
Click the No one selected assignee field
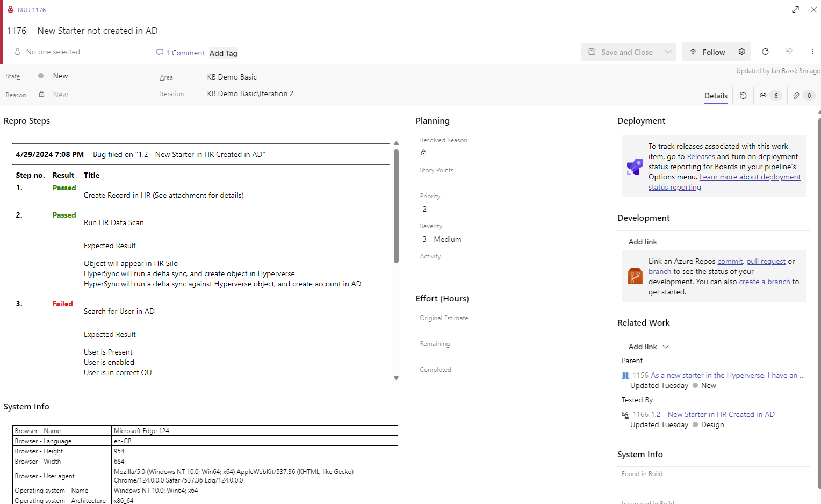(x=52, y=52)
